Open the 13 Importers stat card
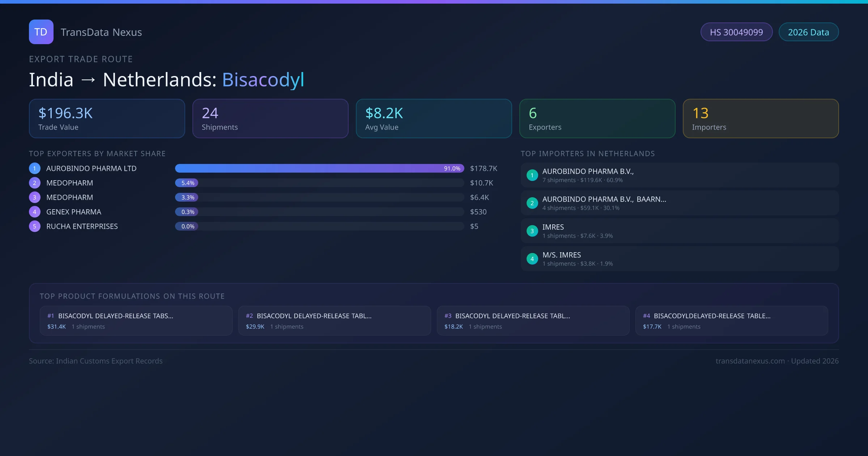This screenshot has height=456, width=868. click(760, 119)
